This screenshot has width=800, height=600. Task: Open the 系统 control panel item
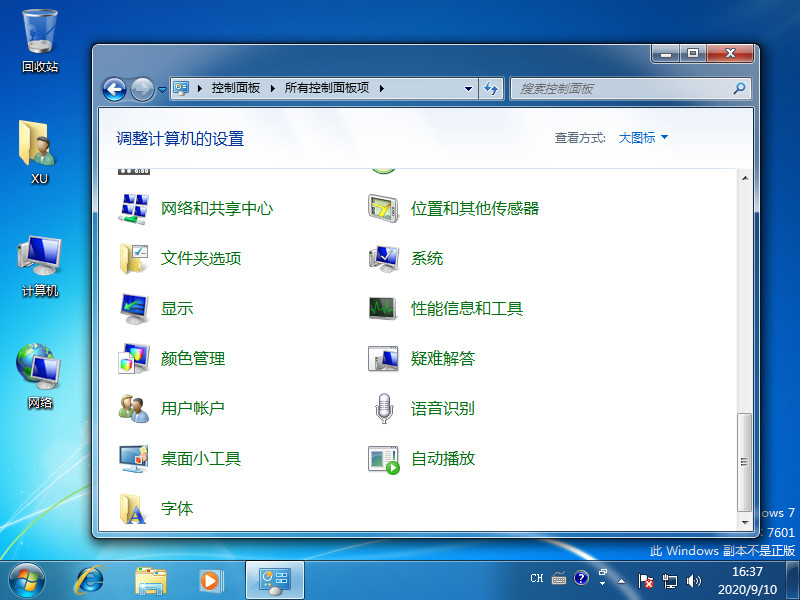tap(427, 258)
